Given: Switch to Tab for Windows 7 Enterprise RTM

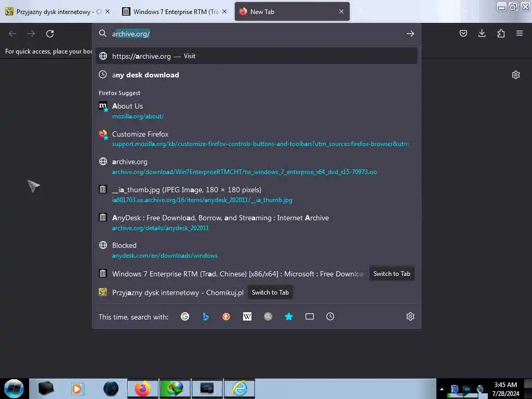Looking at the screenshot, I should pos(392,274).
